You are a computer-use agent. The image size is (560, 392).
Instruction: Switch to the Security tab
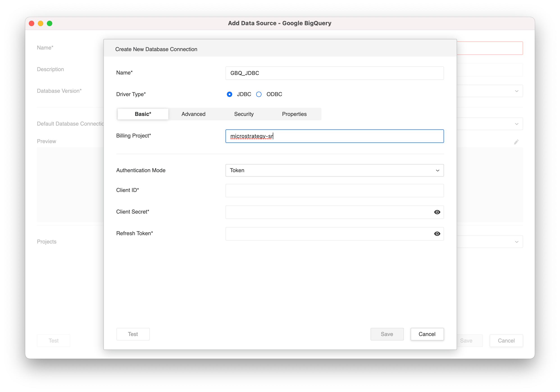(x=244, y=114)
